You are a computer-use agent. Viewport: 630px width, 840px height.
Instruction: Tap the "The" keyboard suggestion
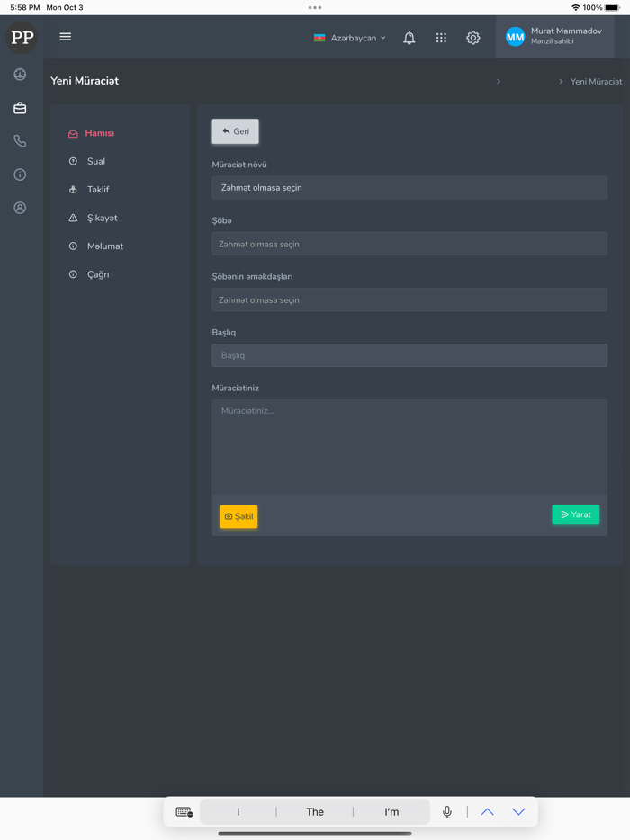coord(315,812)
